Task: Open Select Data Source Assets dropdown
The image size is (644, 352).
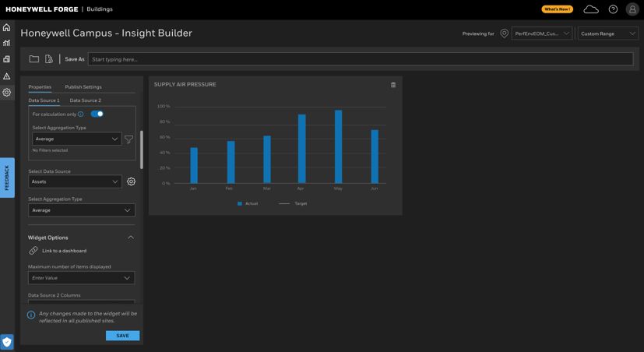Action: coord(76,181)
